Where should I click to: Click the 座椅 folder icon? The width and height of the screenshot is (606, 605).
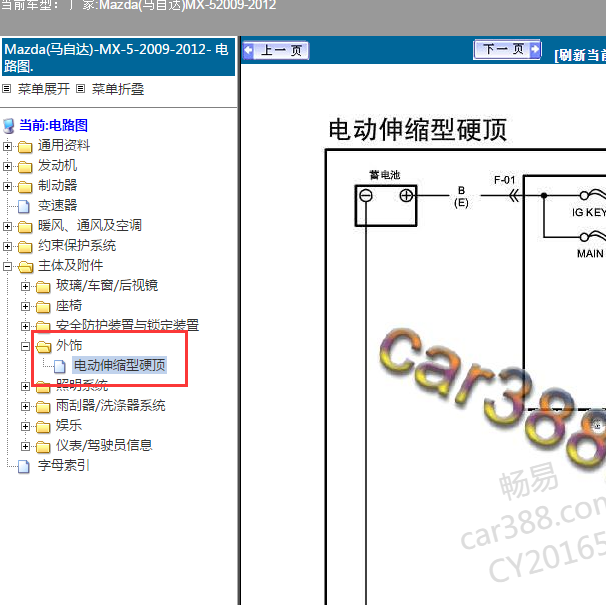pos(43,307)
